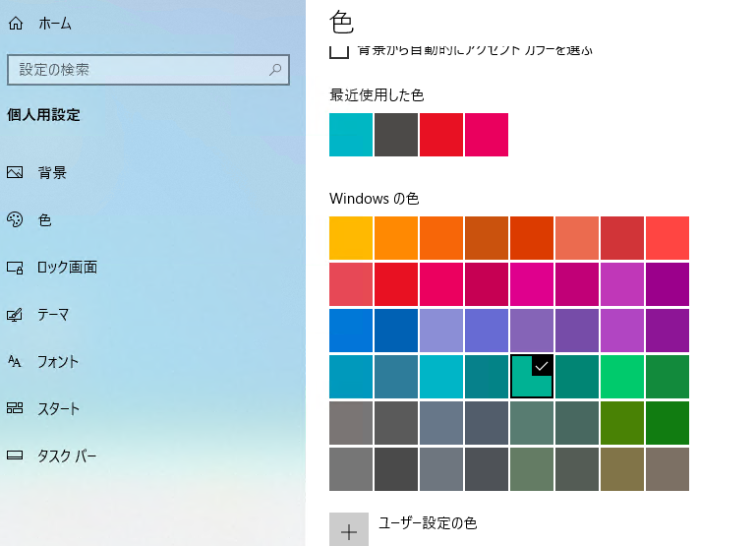Viewport: 756px width, 546px height.
Task: Select the bright blue swatch starting the third row
Action: (x=351, y=331)
